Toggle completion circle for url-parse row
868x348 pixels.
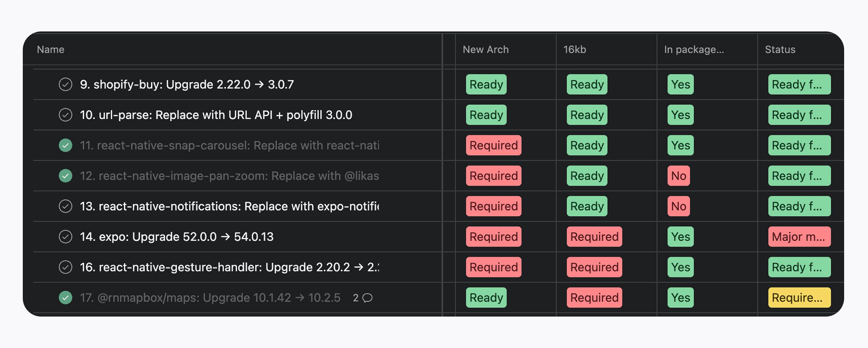(x=65, y=115)
